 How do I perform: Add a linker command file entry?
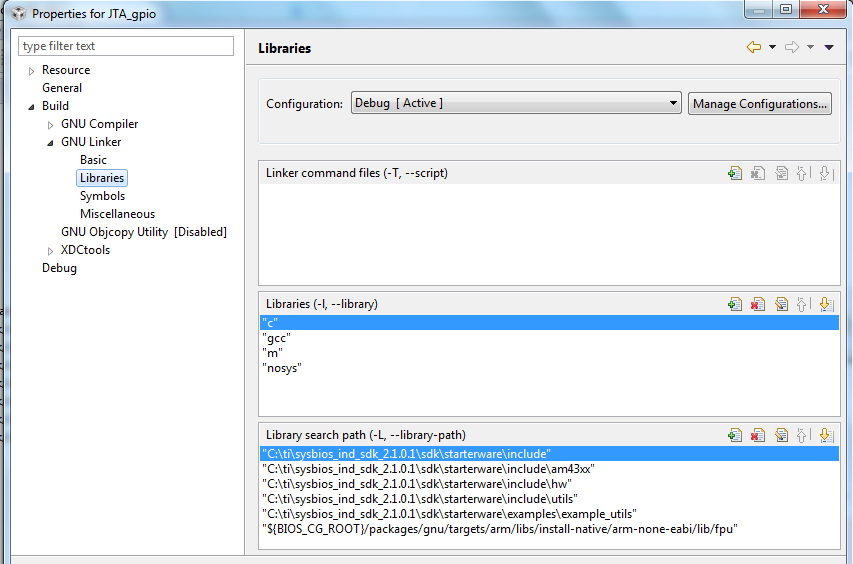735,173
